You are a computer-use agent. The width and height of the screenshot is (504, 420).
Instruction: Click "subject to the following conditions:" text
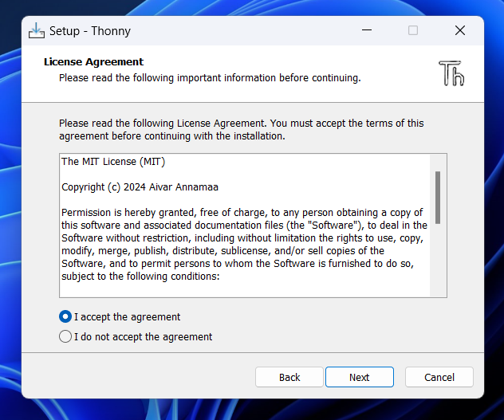tap(140, 277)
